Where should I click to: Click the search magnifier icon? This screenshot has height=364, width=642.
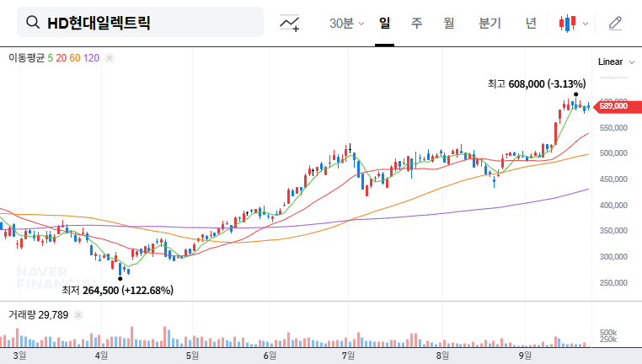[x=33, y=22]
